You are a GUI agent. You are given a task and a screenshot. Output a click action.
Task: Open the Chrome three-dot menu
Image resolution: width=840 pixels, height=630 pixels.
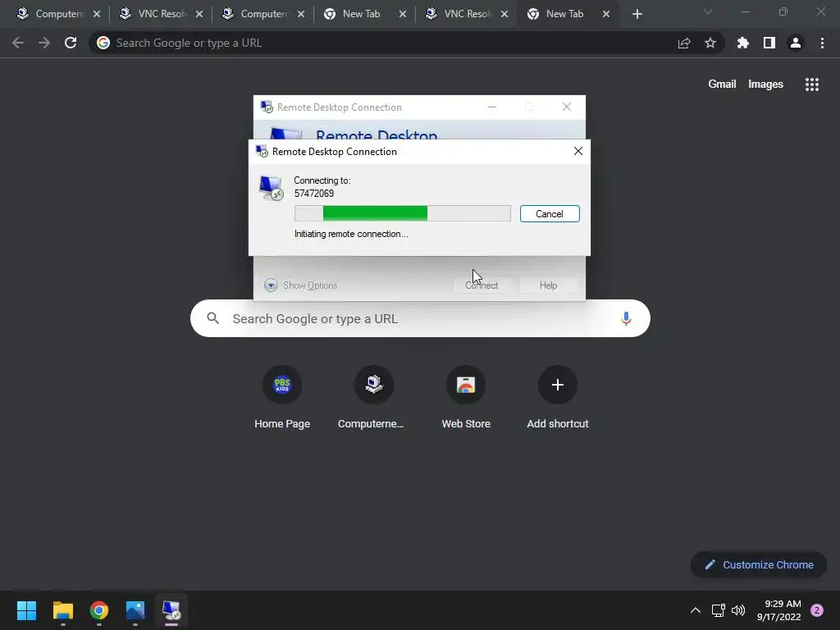822,43
